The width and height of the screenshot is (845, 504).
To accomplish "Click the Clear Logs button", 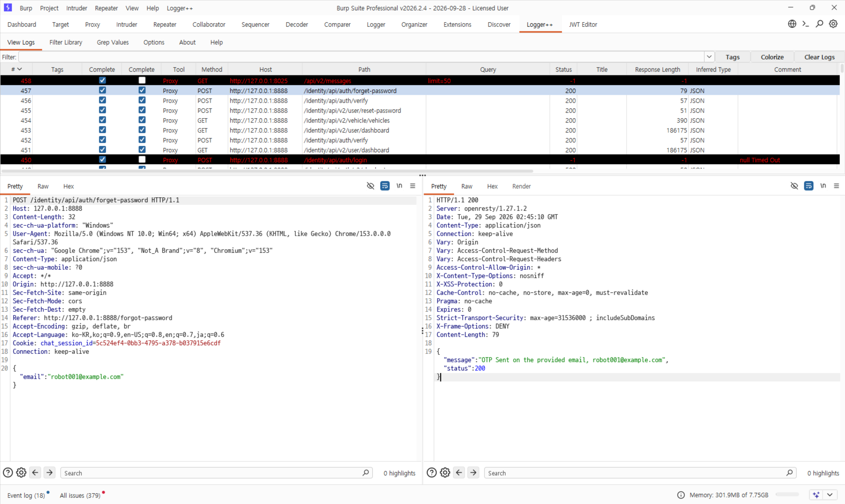I will click(x=819, y=57).
